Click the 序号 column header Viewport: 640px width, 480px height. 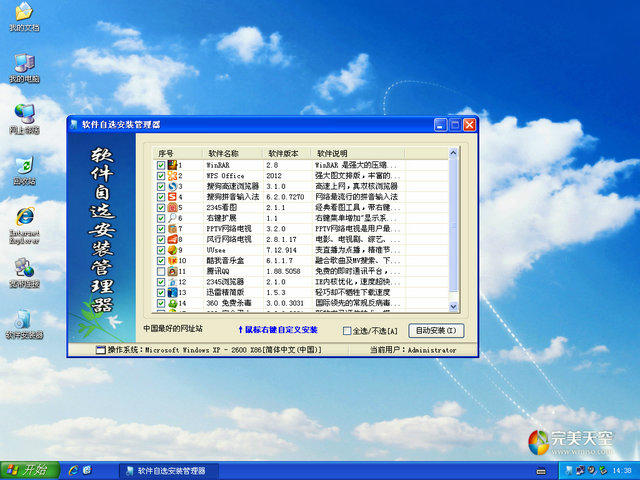[178, 153]
